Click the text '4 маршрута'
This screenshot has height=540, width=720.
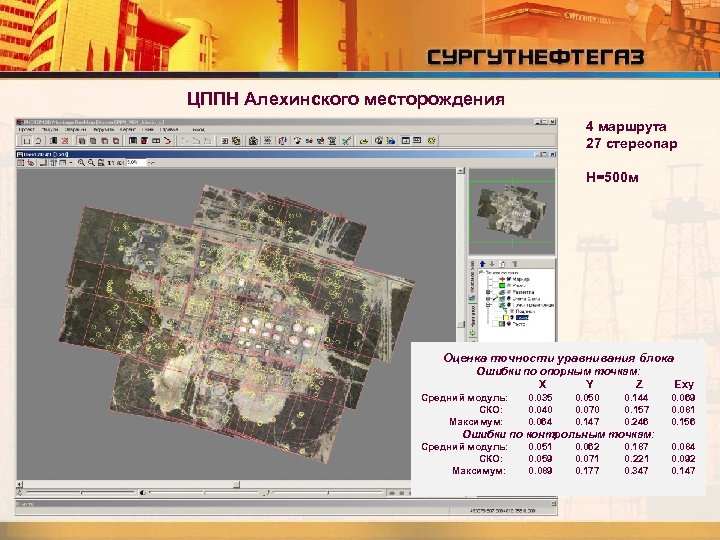[x=626, y=127]
